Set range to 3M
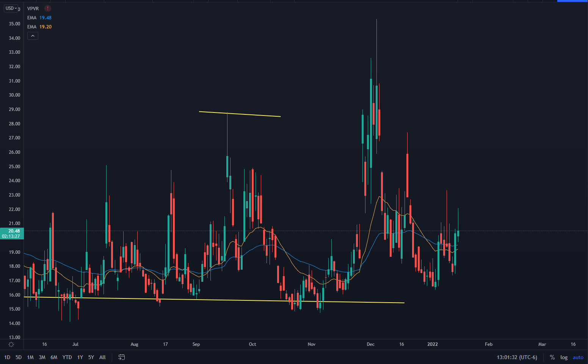 tap(42, 357)
